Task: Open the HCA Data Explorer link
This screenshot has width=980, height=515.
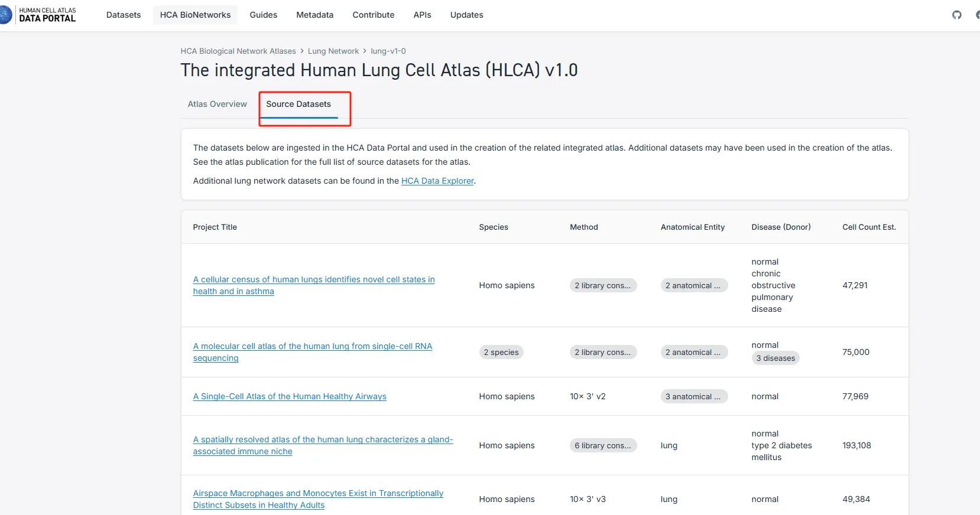Action: tap(437, 181)
